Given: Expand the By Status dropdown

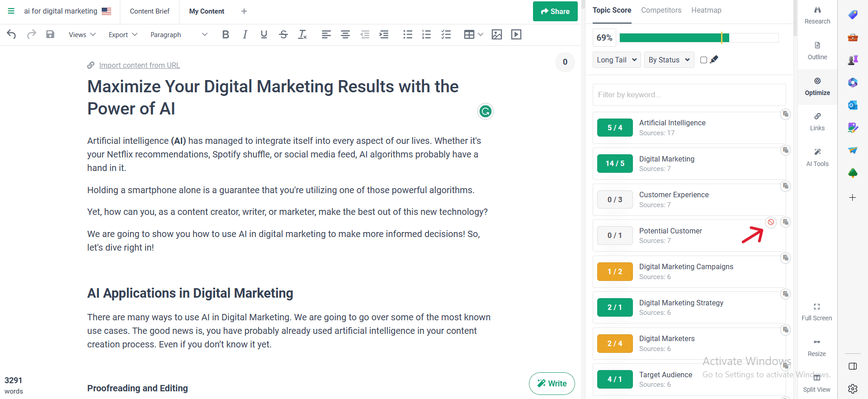Looking at the screenshot, I should coord(669,60).
